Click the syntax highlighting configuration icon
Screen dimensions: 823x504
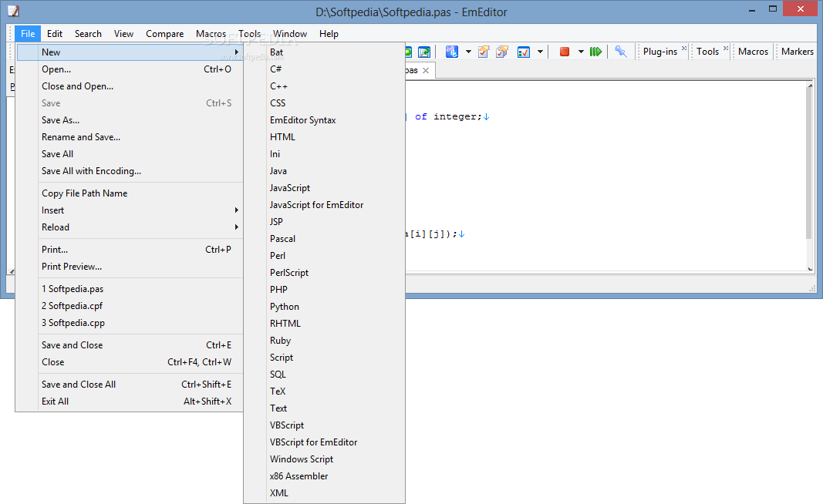point(452,52)
